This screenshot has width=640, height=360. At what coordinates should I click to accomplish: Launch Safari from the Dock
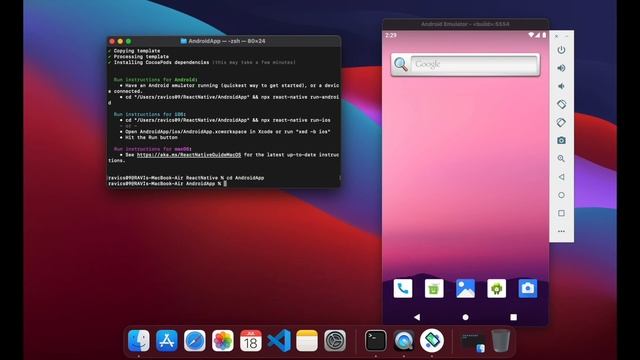click(195, 340)
